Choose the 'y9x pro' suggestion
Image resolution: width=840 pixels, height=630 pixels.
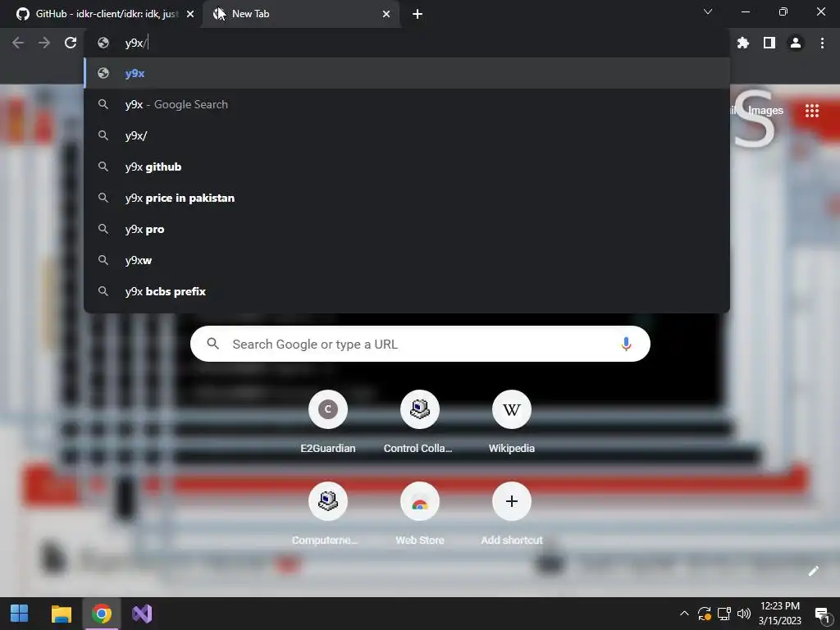pyautogui.click(x=407, y=229)
